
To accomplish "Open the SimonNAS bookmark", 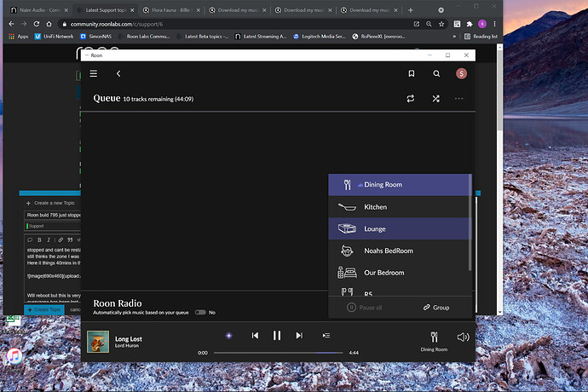I will (x=96, y=37).
